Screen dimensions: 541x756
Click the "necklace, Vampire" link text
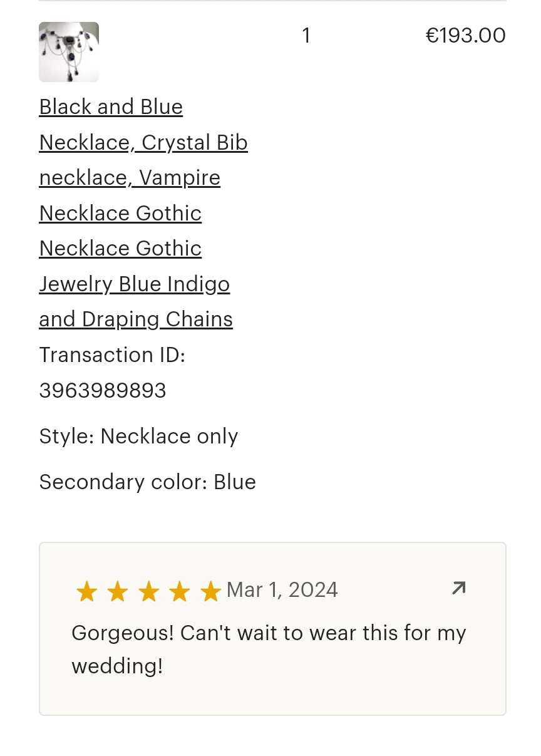coord(130,178)
